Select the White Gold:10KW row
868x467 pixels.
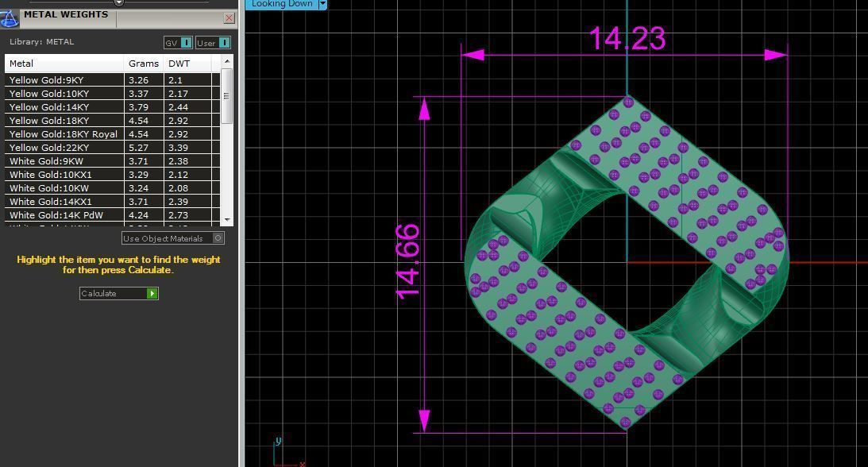click(113, 188)
